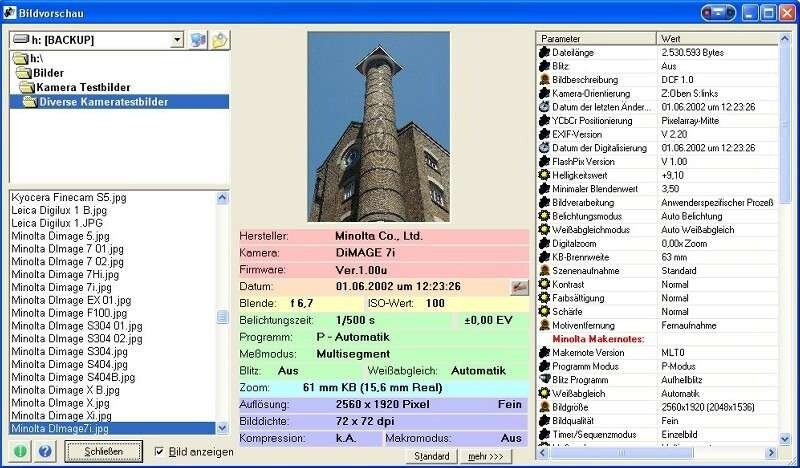Select Minolta DImage F100.jpg file
800x468 pixels.
(x=69, y=313)
